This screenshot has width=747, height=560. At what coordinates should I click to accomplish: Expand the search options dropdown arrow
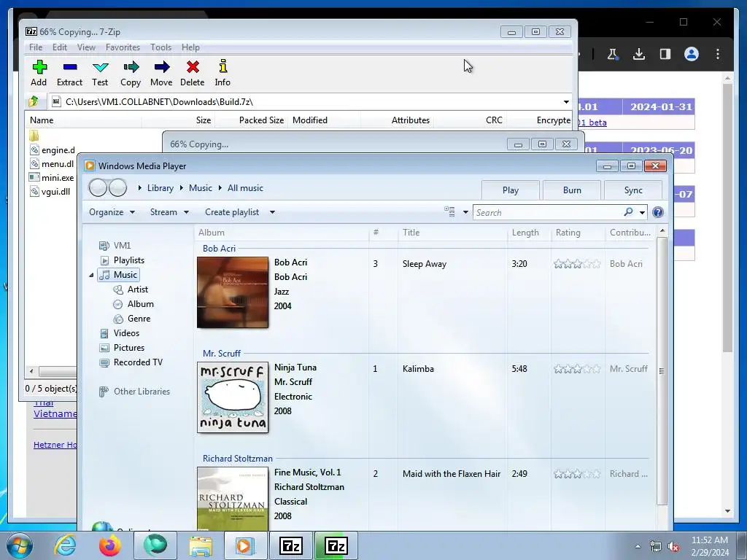[642, 212]
